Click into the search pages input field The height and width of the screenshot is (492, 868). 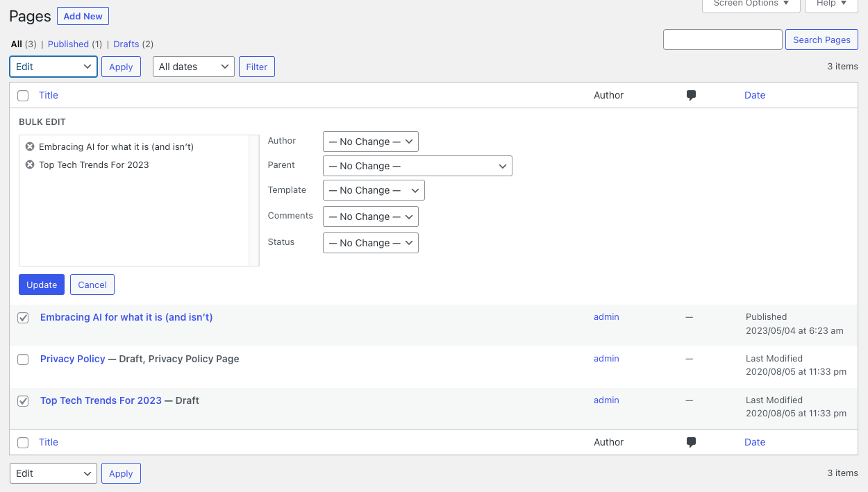tap(722, 40)
